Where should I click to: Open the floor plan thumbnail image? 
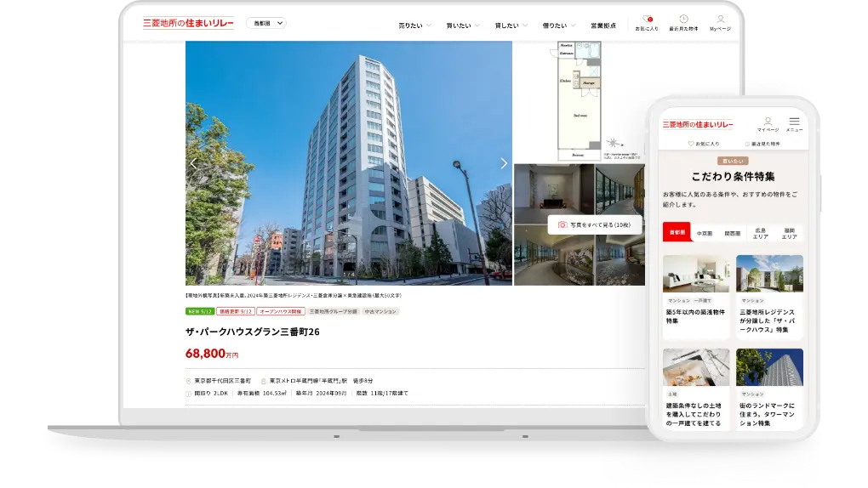579,100
